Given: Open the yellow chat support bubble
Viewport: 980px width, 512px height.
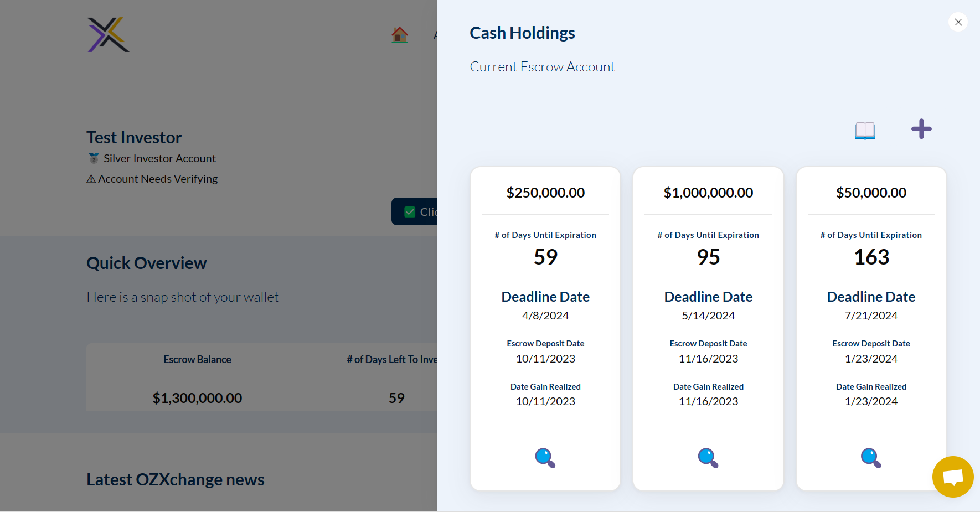Looking at the screenshot, I should tap(952, 477).
